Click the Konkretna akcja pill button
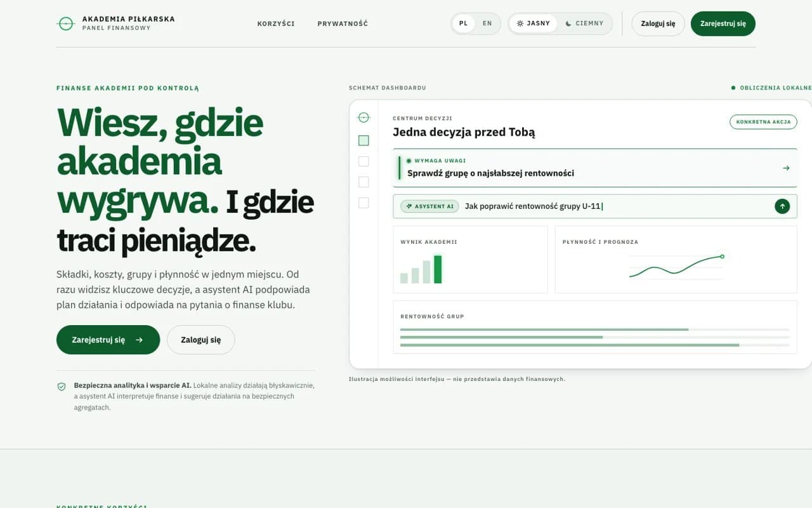The height and width of the screenshot is (508, 812). pyautogui.click(x=763, y=121)
